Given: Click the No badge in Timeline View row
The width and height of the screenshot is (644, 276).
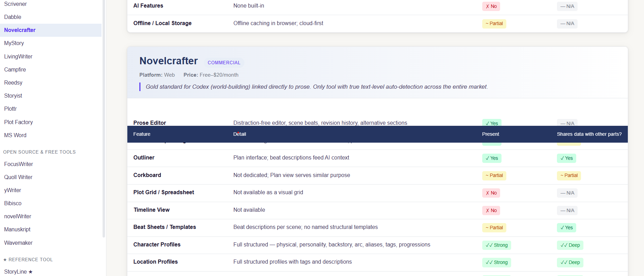Looking at the screenshot, I should (491, 210).
